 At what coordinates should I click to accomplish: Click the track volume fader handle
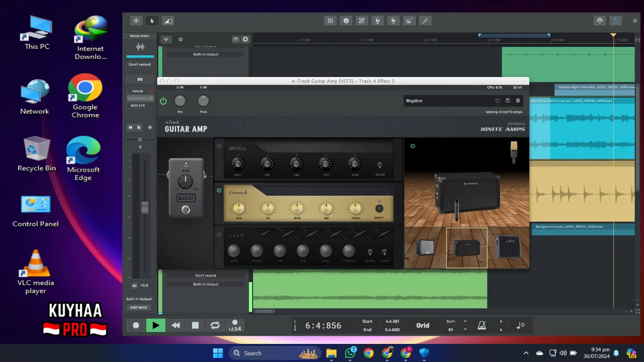(x=145, y=207)
